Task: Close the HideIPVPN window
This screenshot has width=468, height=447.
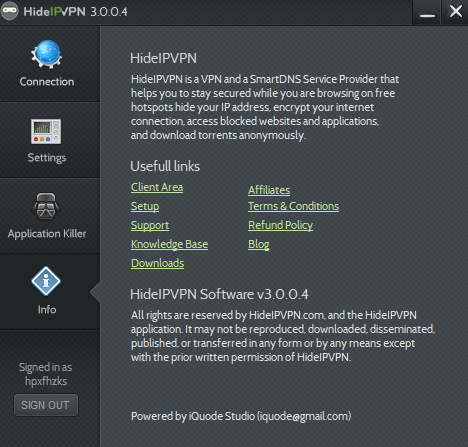Action: (455, 12)
